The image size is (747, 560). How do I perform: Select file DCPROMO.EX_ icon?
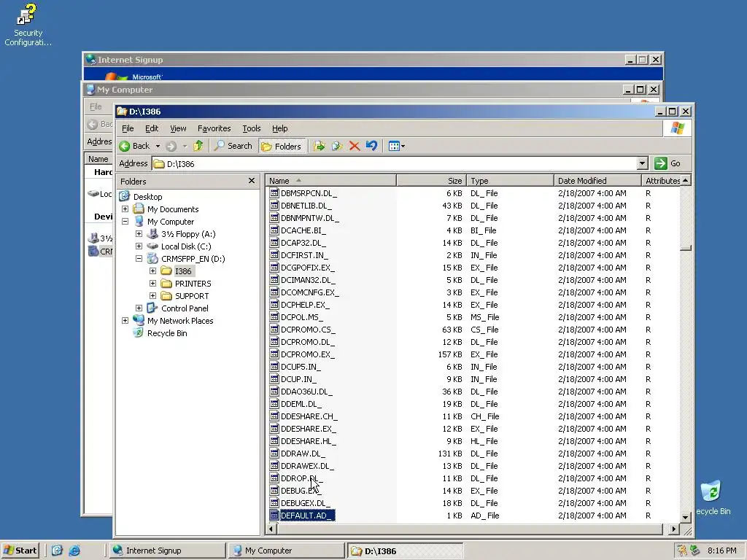274,354
